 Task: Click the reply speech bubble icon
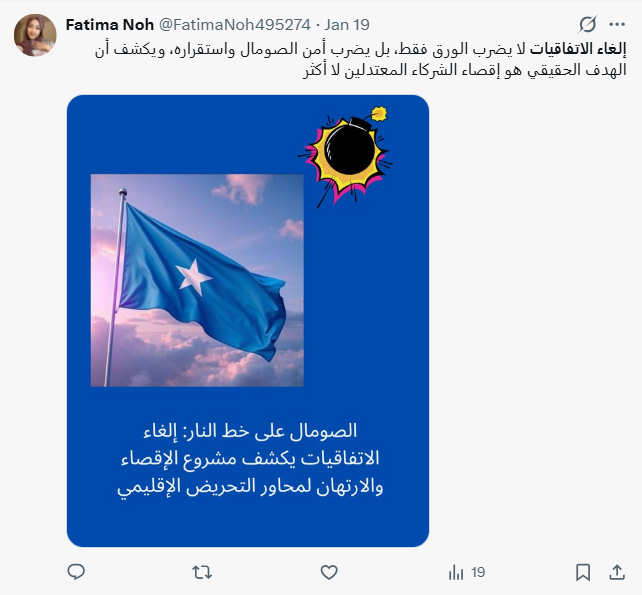pyautogui.click(x=76, y=572)
